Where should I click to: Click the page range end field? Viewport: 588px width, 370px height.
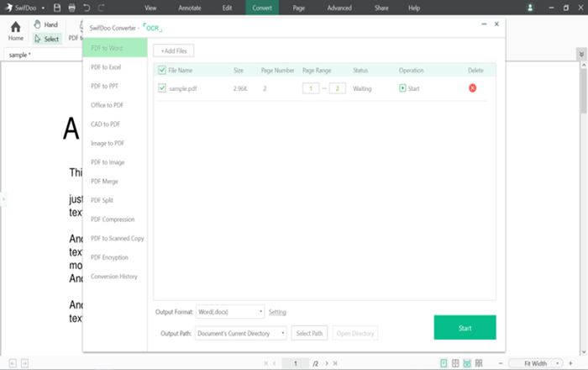point(337,88)
